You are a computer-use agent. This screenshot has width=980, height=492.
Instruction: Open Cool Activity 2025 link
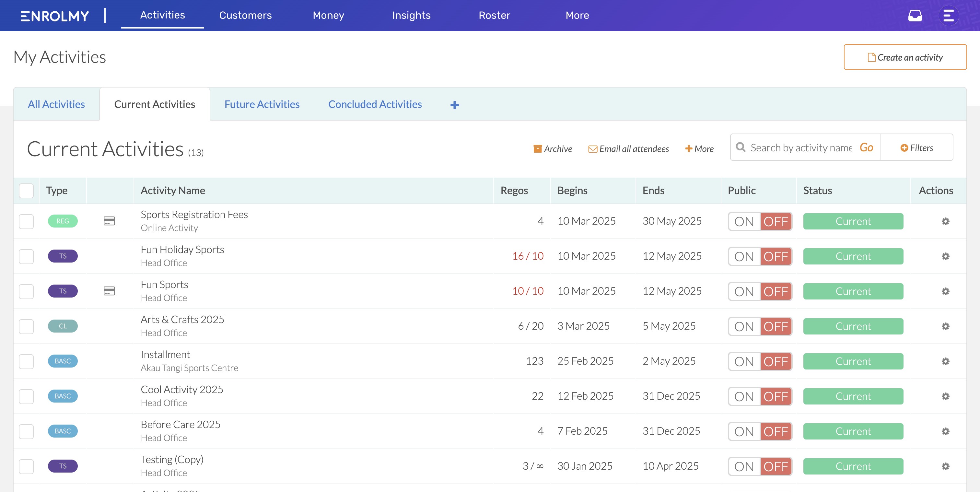tap(182, 390)
